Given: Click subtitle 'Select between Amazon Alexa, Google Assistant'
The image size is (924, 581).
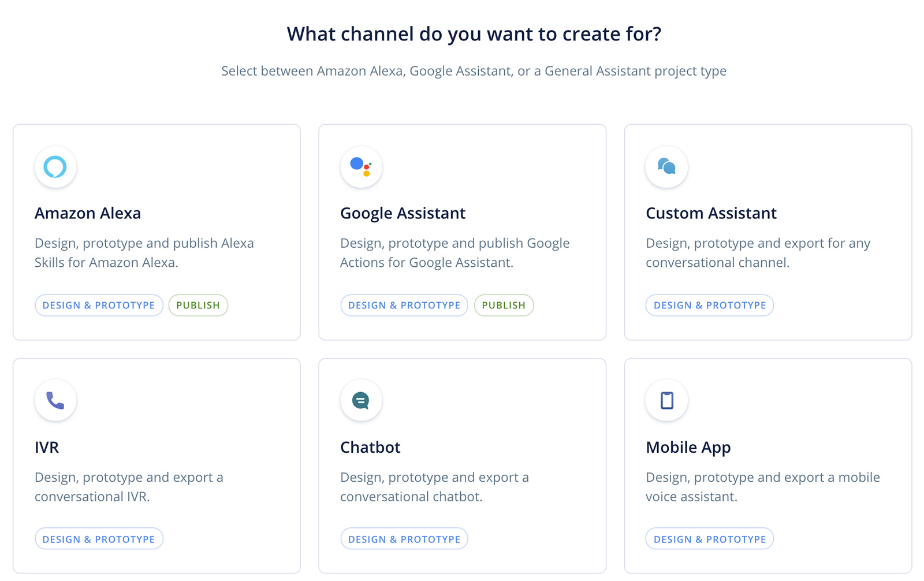Looking at the screenshot, I should 474,71.
